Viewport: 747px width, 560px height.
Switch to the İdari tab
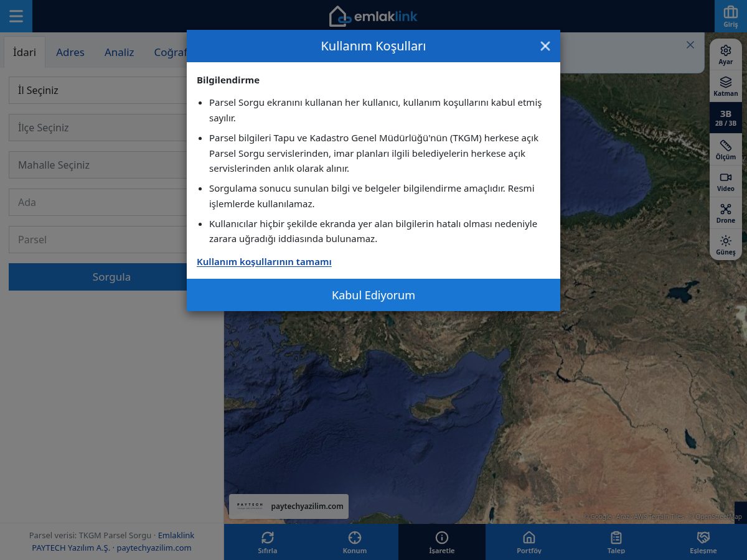coord(25,52)
